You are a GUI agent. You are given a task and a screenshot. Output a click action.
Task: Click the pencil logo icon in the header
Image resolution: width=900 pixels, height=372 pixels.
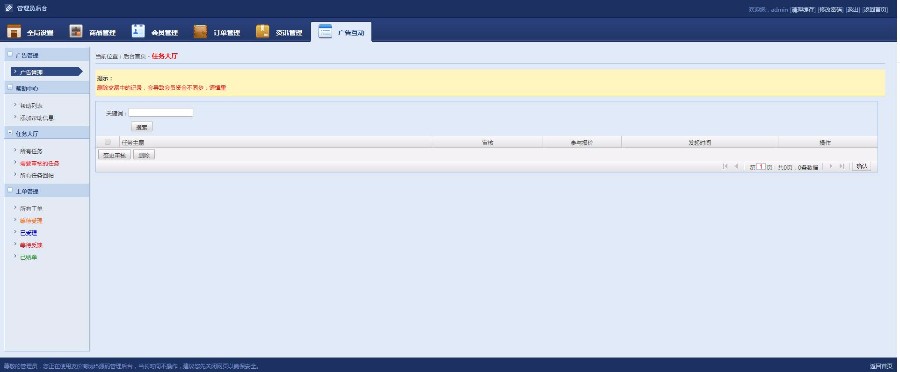point(8,8)
